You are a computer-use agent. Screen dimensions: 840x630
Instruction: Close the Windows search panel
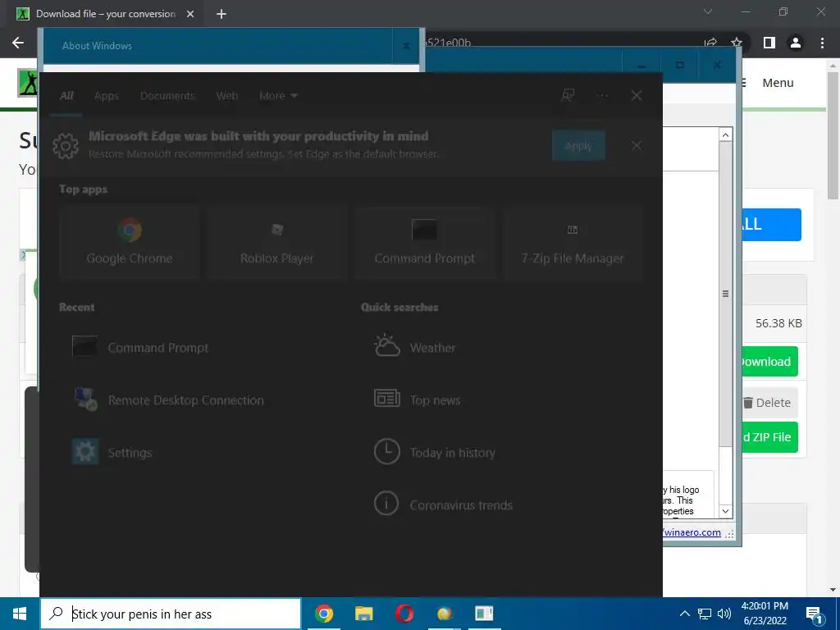click(x=637, y=95)
